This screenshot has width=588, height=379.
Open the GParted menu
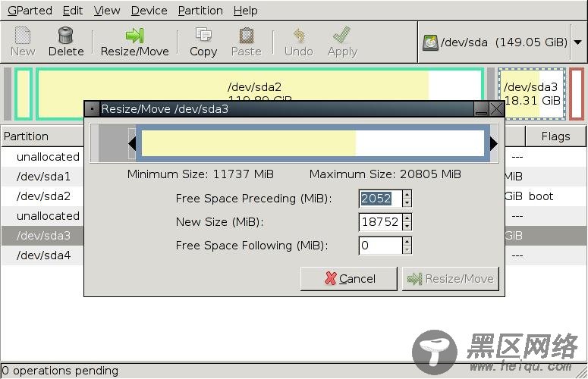tap(30, 11)
